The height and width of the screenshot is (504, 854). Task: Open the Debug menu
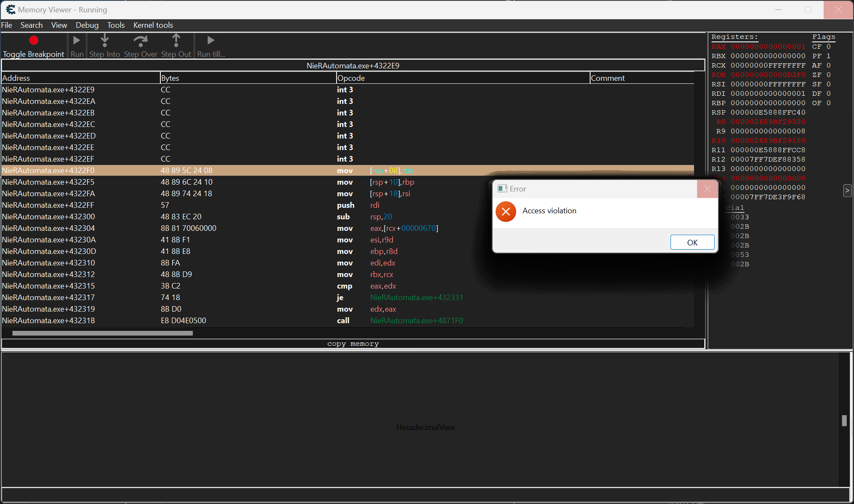[87, 25]
